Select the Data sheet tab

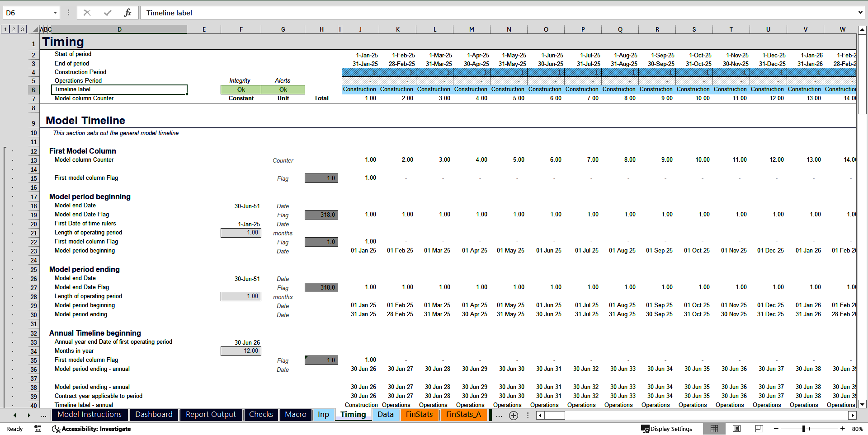pos(386,415)
